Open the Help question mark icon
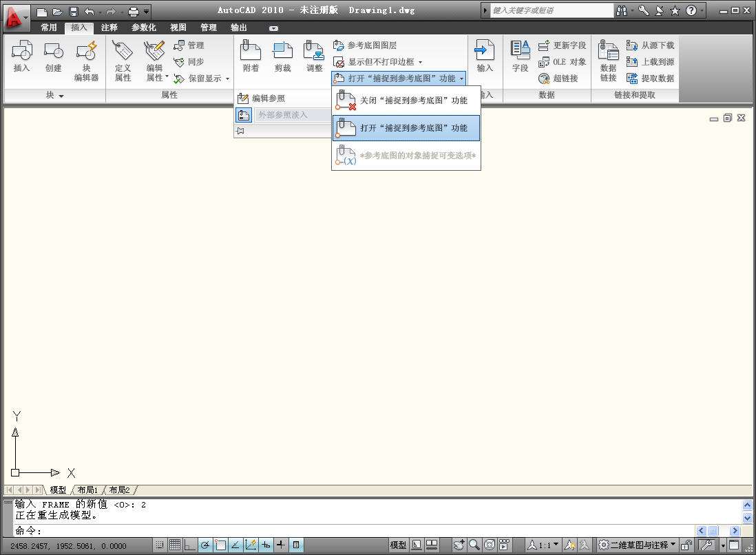This screenshot has height=555, width=756. tap(691, 10)
